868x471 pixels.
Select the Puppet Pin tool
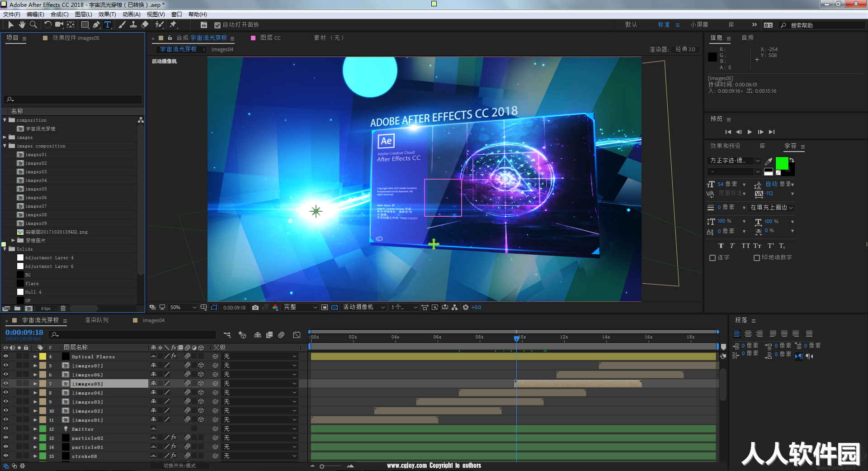tap(173, 25)
